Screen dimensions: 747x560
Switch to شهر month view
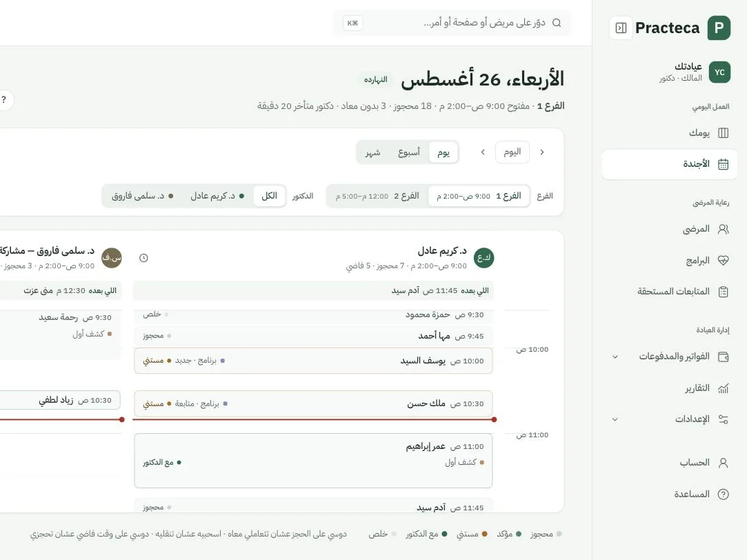372,152
